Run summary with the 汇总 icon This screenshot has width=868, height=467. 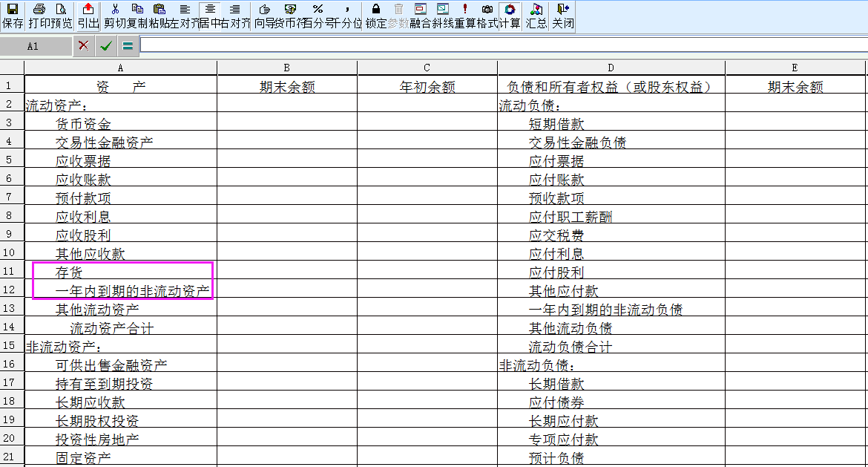[x=535, y=13]
